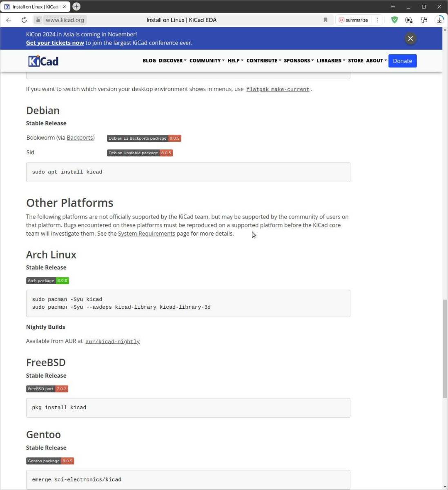Click the Other Platforms heading
Image resolution: width=448 pixels, height=490 pixels.
point(70,203)
